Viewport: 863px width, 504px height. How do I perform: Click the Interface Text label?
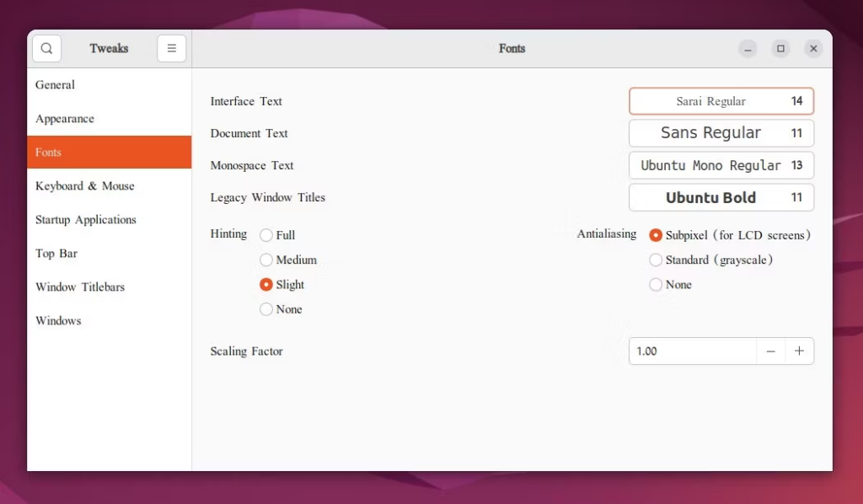point(246,101)
